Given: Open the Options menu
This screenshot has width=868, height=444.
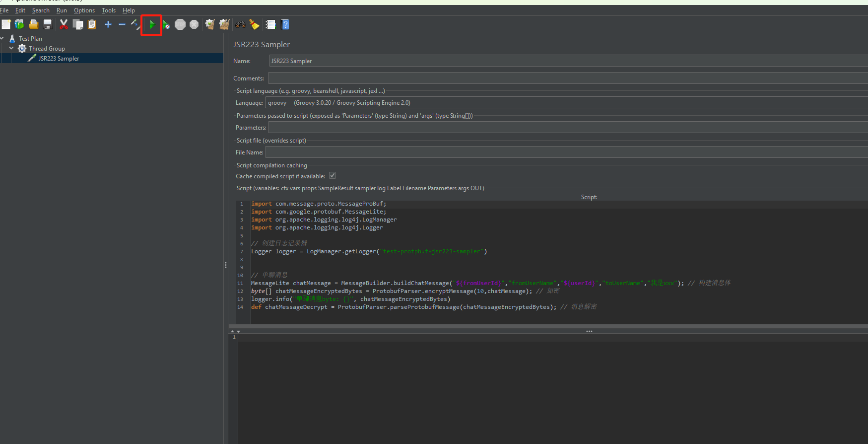Looking at the screenshot, I should (x=84, y=10).
